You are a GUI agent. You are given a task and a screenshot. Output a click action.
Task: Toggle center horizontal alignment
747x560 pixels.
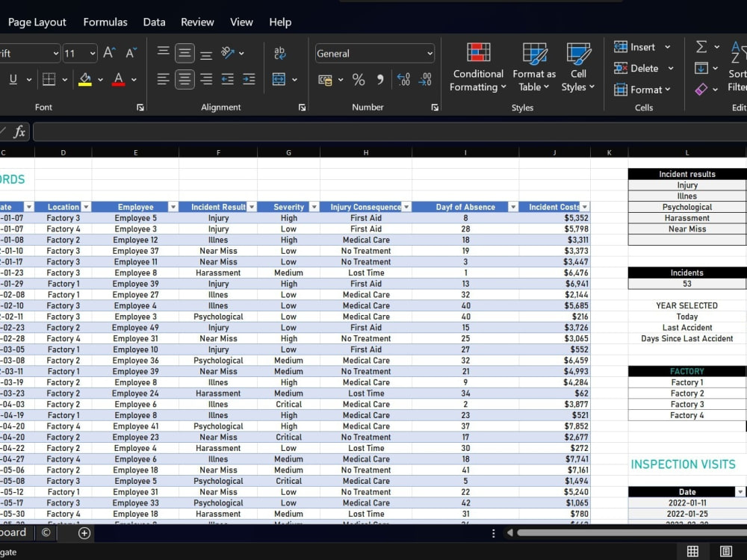click(185, 79)
